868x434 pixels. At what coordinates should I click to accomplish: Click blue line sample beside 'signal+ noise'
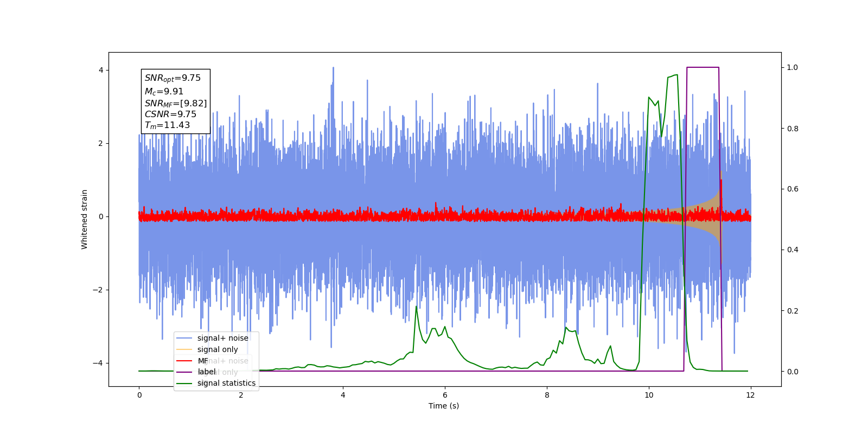click(184, 338)
